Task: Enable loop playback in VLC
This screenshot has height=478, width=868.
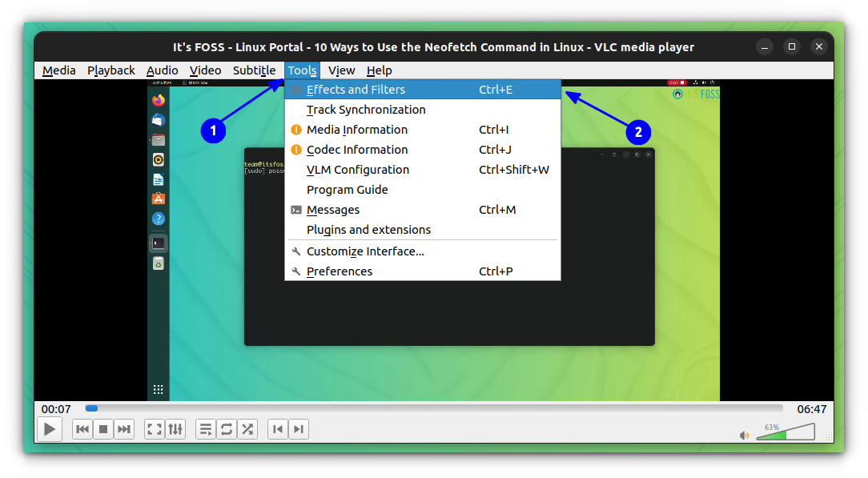Action: click(x=227, y=428)
